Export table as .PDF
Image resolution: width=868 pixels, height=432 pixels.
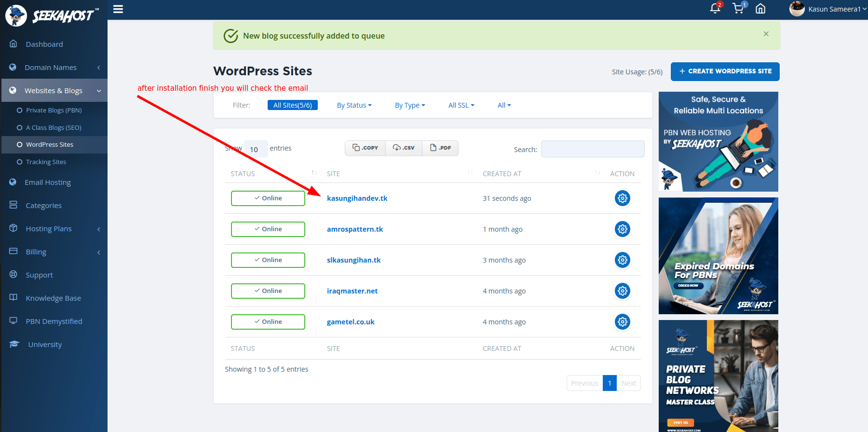tap(440, 148)
